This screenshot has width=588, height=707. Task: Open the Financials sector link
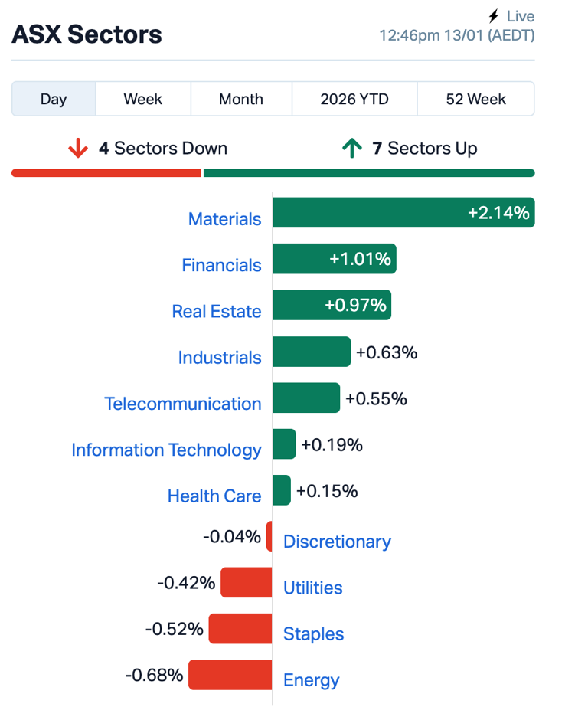coord(221,265)
